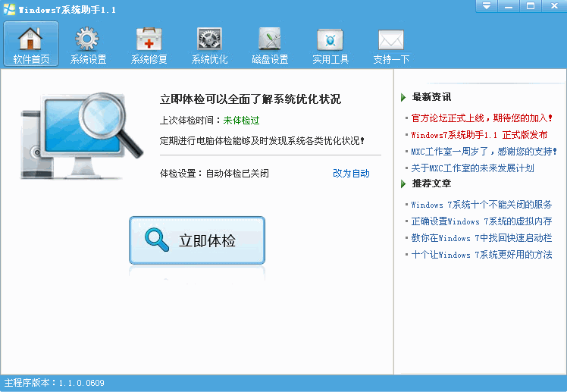Click the 定期进行电脑体检 description text
567x392 pixels.
coord(262,140)
